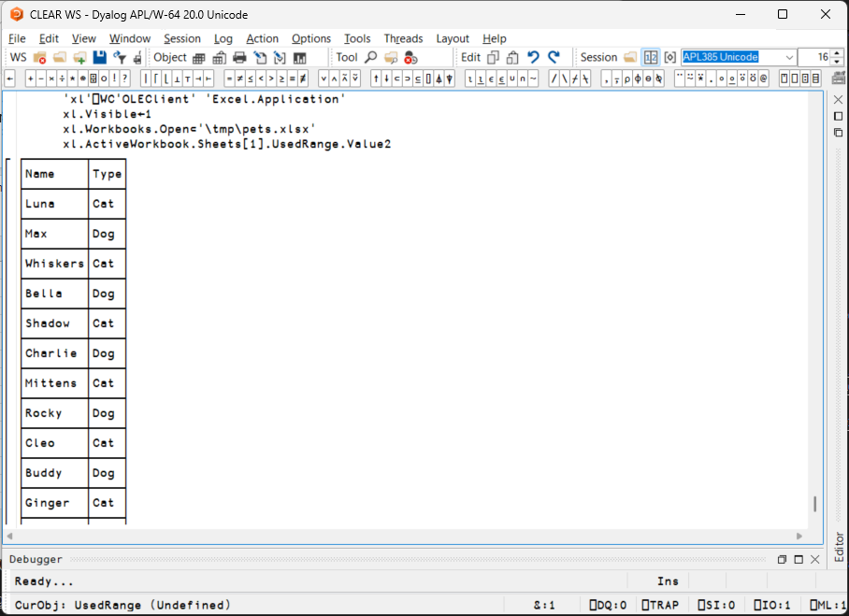The height and width of the screenshot is (616, 849).
Task: Increase font size with the up stepper
Action: (837, 53)
